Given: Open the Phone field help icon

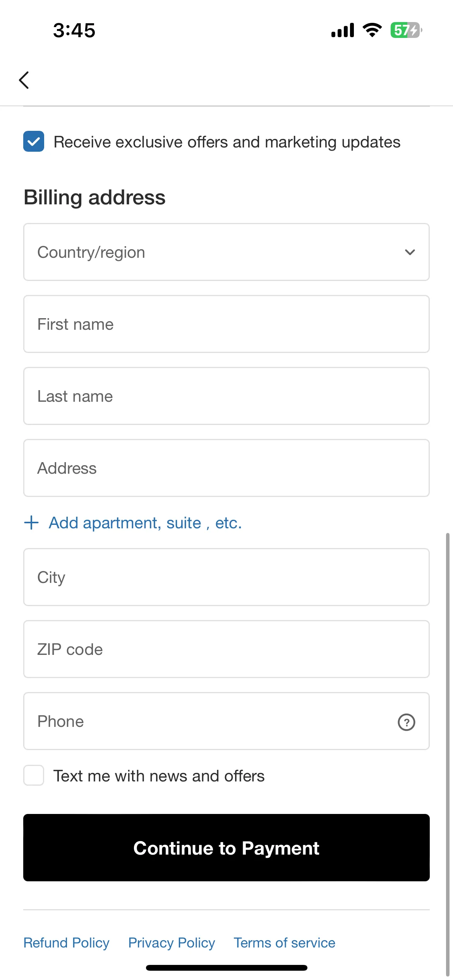Looking at the screenshot, I should (406, 722).
